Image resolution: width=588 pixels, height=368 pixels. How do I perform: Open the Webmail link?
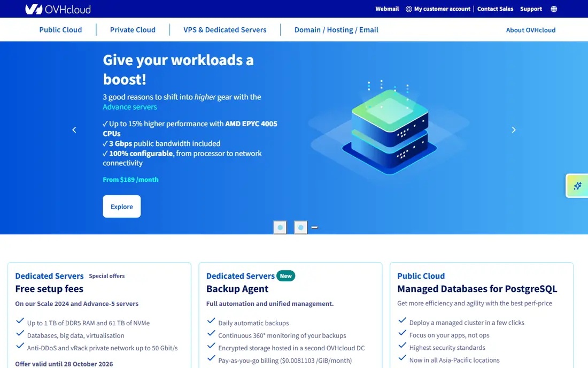click(387, 9)
